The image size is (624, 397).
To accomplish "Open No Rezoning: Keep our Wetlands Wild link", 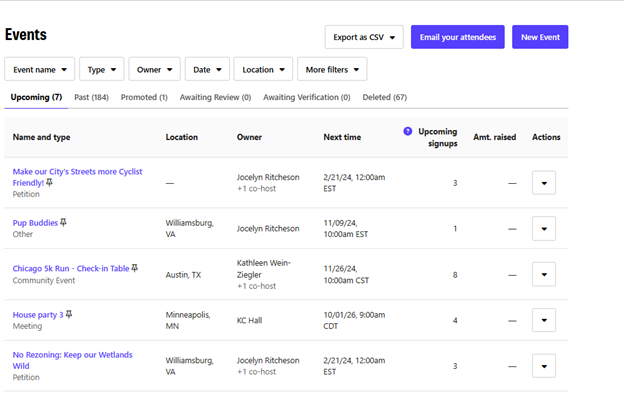I will [x=72, y=360].
